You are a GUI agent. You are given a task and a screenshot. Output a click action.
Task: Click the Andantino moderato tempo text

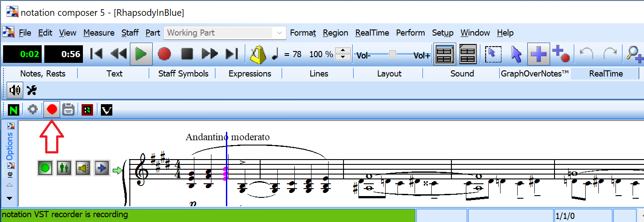point(227,137)
